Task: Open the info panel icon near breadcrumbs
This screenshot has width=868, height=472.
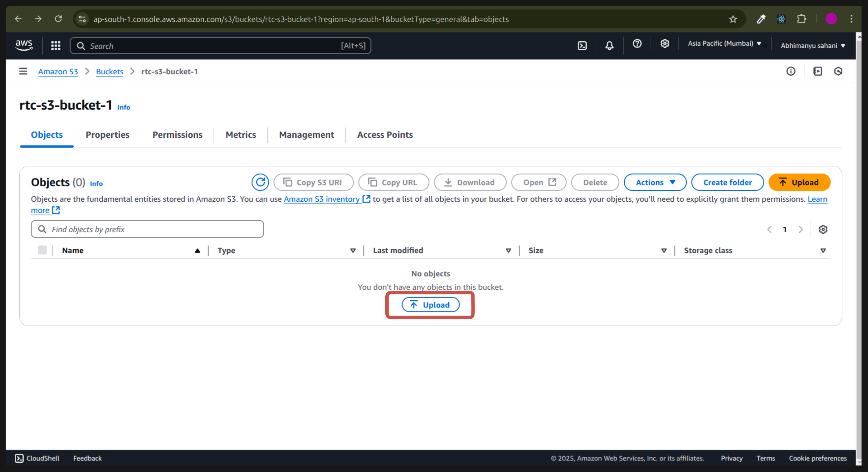Action: tap(791, 71)
